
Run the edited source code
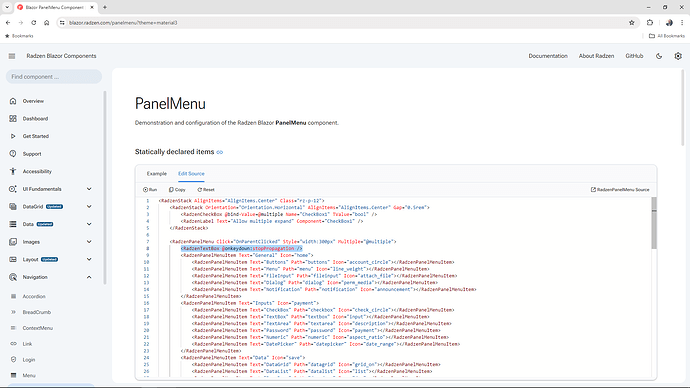click(x=150, y=190)
